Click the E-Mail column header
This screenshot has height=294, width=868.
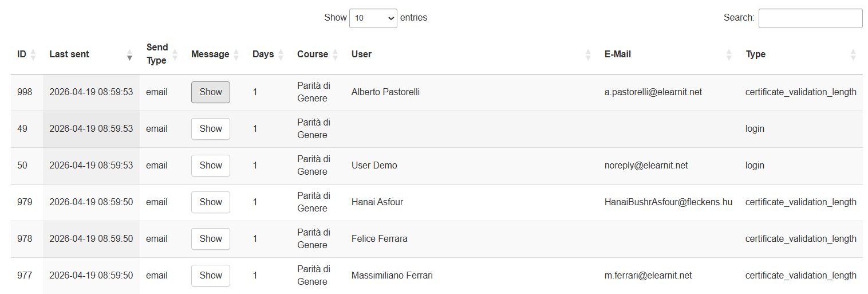point(618,54)
